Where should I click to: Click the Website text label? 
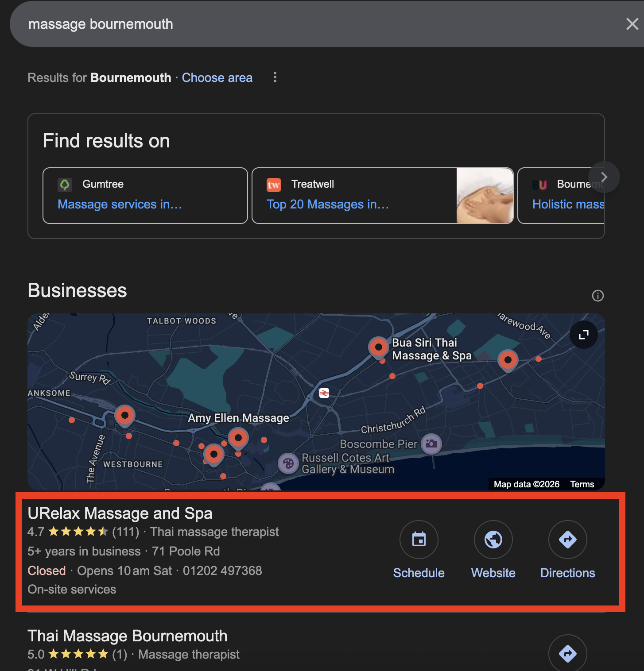493,573
